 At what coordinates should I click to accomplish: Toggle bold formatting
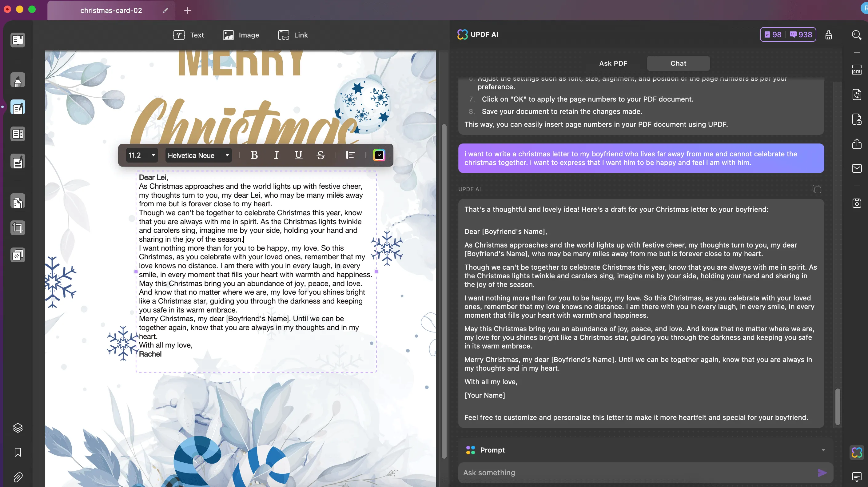254,155
